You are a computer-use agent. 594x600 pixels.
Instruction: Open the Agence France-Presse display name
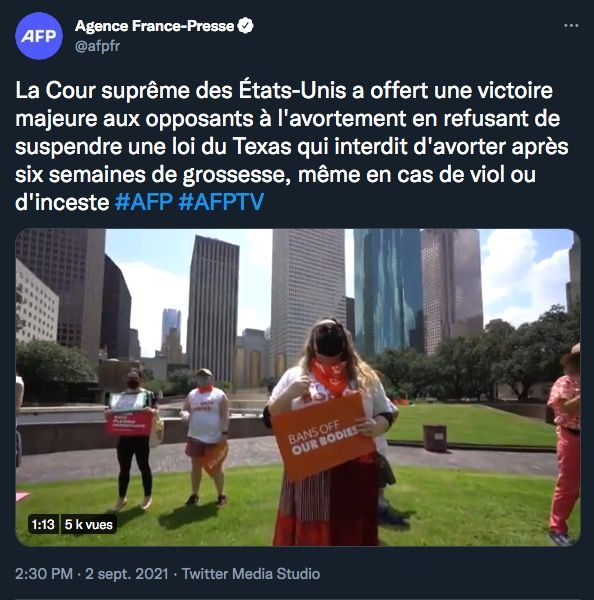click(x=154, y=26)
